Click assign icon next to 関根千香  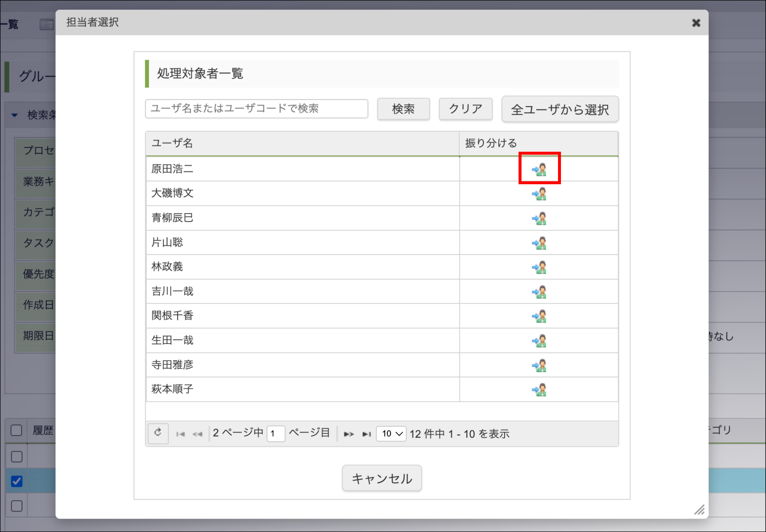point(539,316)
